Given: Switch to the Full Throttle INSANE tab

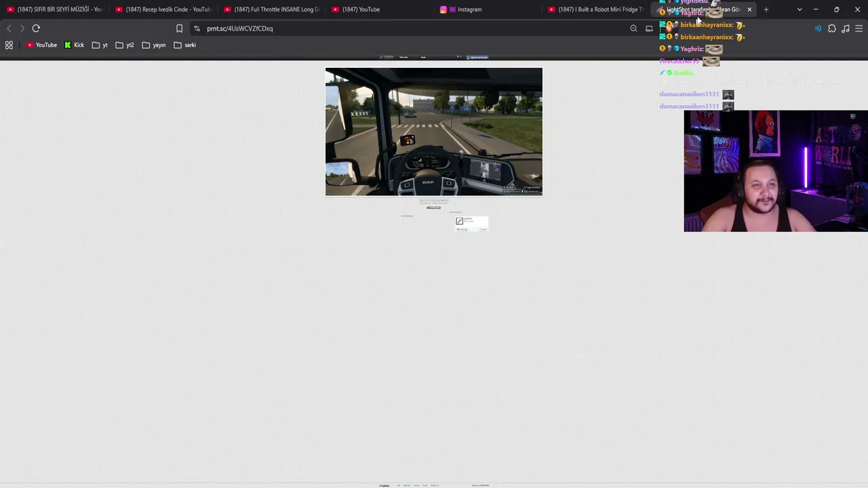Looking at the screenshot, I should [x=271, y=9].
